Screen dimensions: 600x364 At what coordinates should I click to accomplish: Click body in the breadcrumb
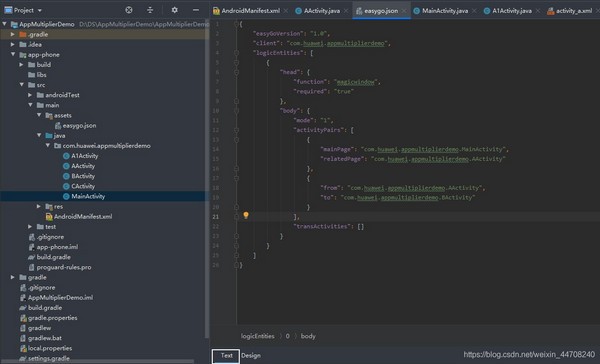click(308, 336)
